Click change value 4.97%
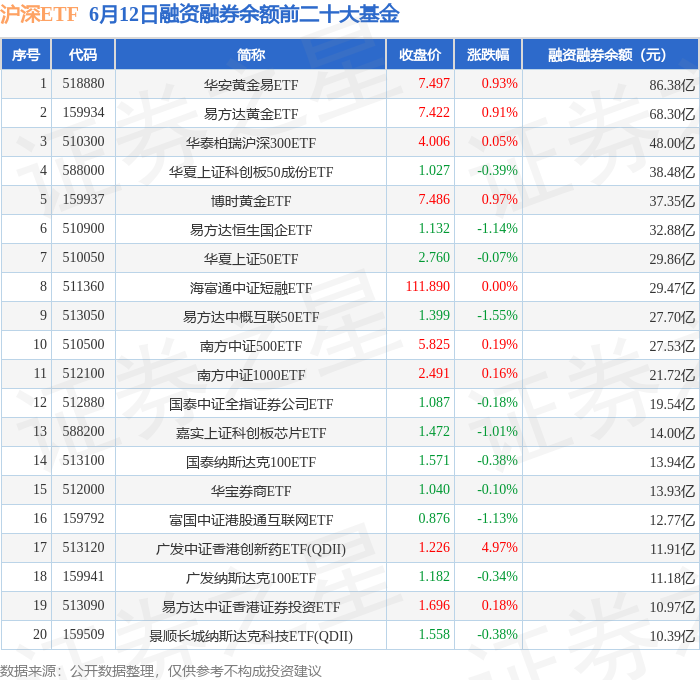 tap(500, 548)
